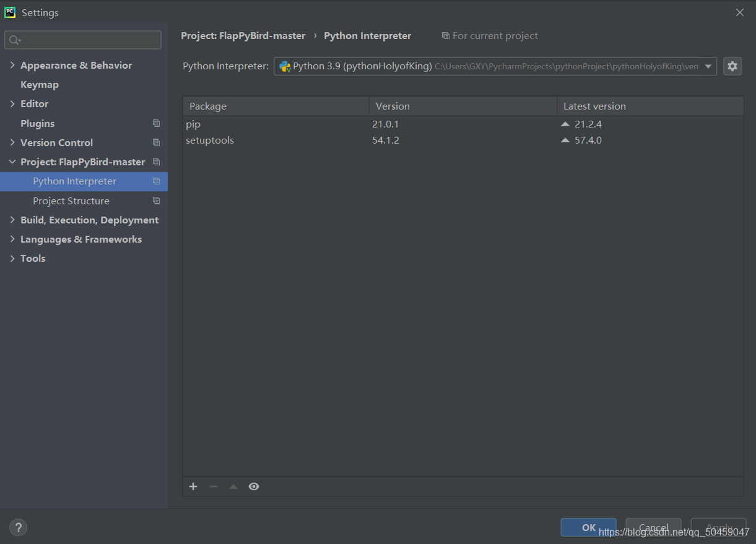The width and height of the screenshot is (756, 544).
Task: Click the OK button
Action: (x=588, y=527)
